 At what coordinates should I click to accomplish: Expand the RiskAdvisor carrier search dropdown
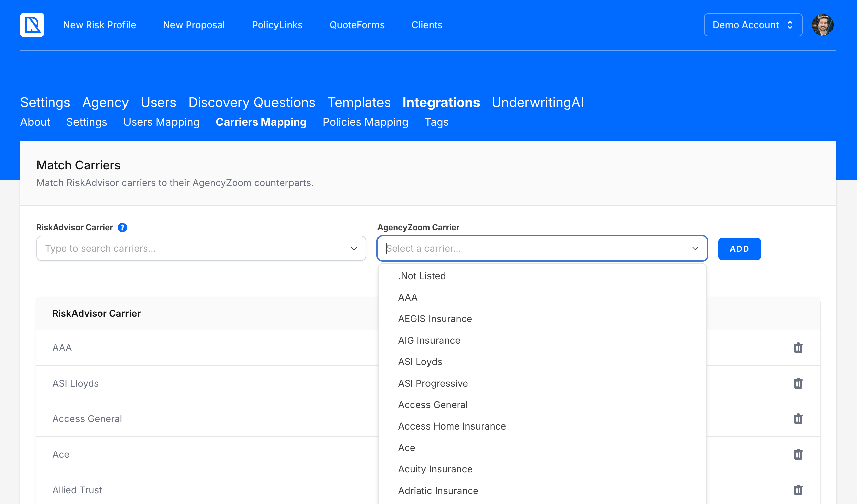pyautogui.click(x=354, y=249)
